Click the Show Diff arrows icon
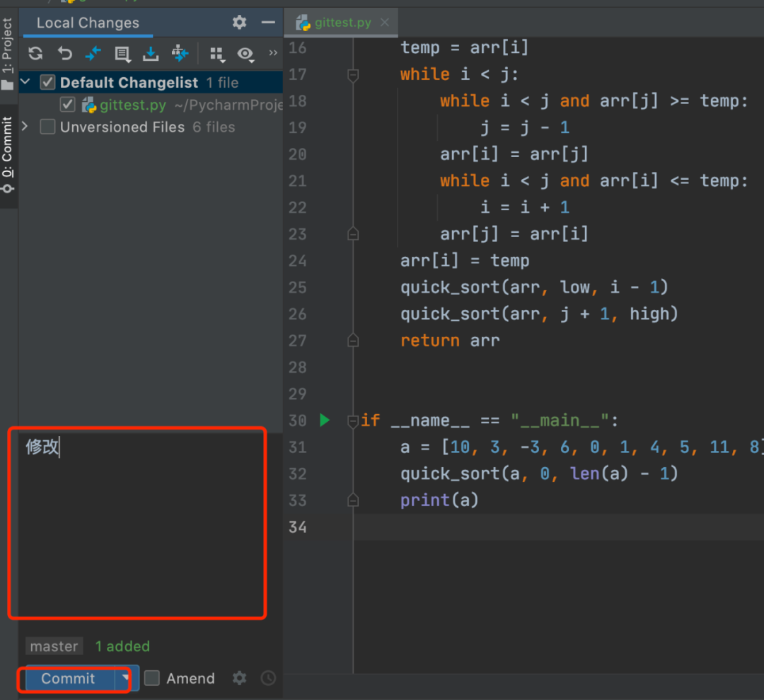The height and width of the screenshot is (700, 764). tap(93, 54)
